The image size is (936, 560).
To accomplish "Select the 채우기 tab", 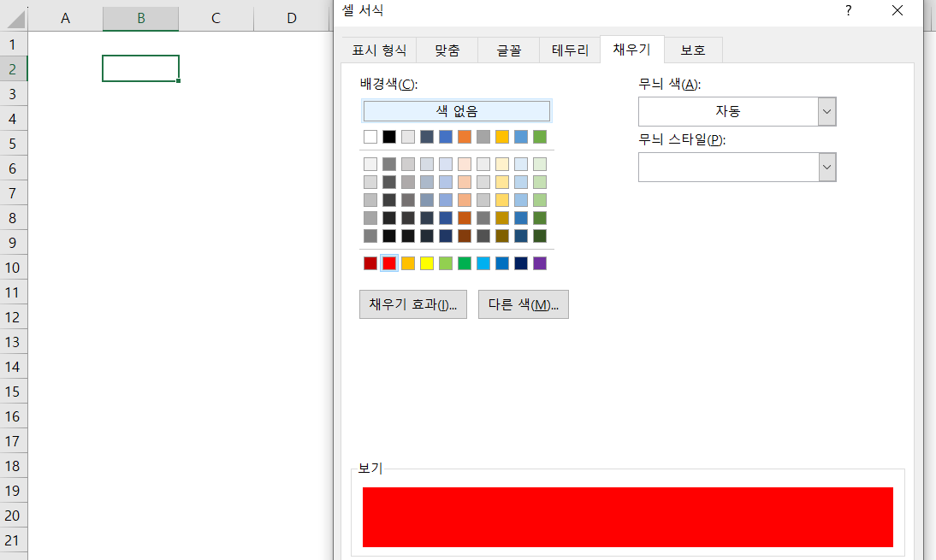I will point(631,49).
